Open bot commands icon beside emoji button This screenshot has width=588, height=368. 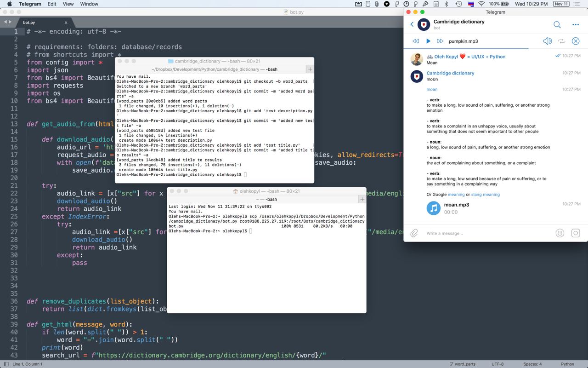pos(576,233)
